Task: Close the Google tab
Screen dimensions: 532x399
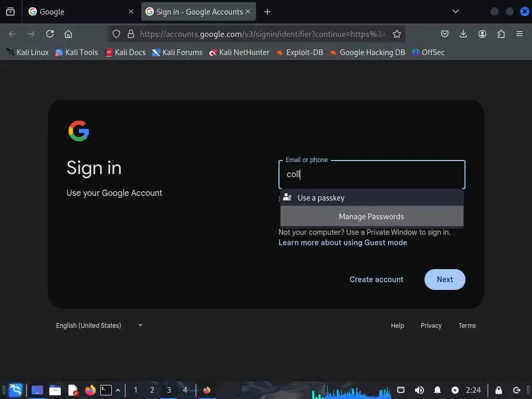Action: 130,11
